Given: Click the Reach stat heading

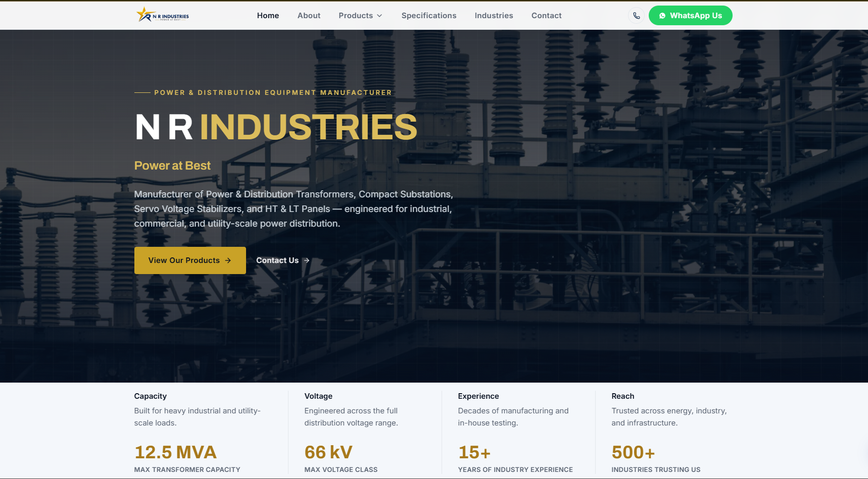Looking at the screenshot, I should tap(623, 396).
